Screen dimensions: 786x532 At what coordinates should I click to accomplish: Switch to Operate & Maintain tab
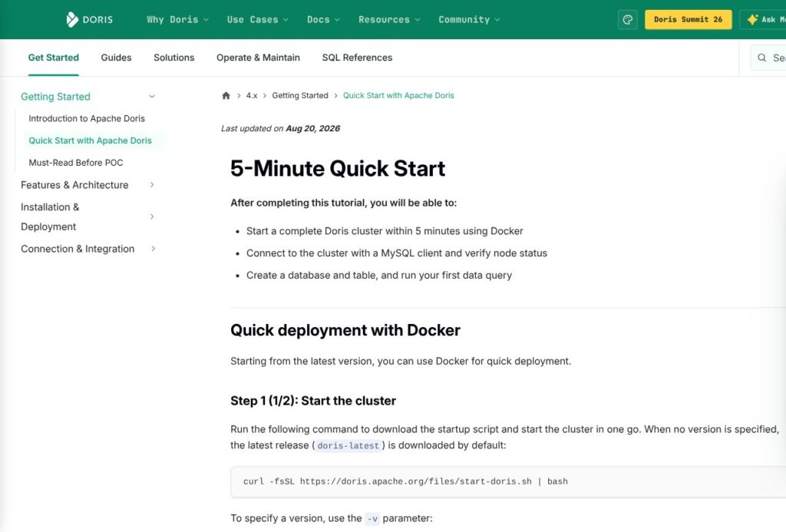pyautogui.click(x=258, y=58)
